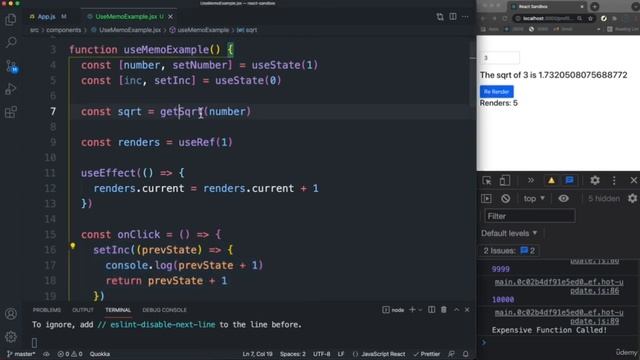Bookmark this page with star icon

point(590,18)
